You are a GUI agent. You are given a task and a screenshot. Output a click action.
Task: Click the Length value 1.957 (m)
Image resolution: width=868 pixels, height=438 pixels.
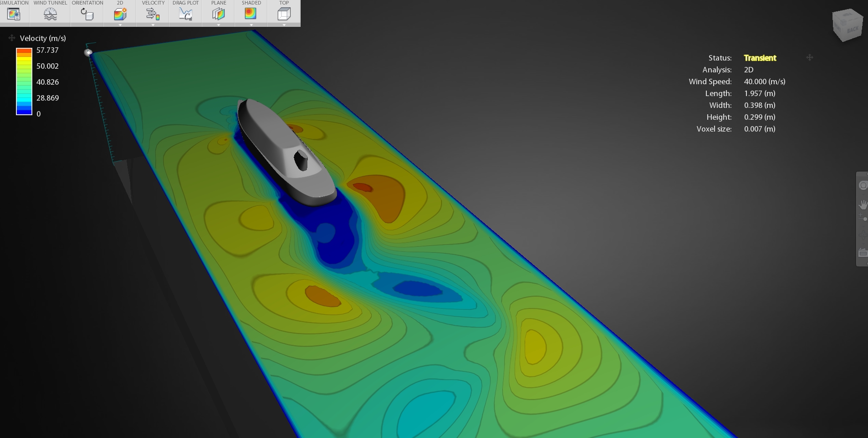click(x=760, y=93)
